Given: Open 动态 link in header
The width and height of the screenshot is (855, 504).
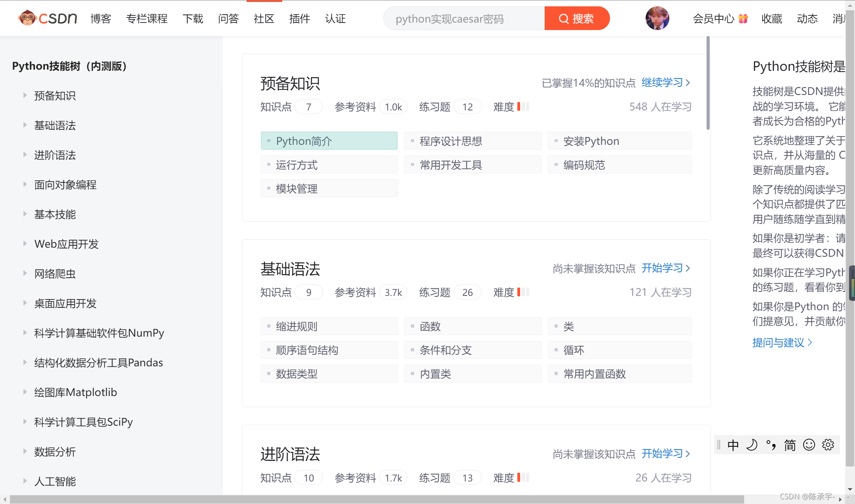Looking at the screenshot, I should tap(807, 19).
